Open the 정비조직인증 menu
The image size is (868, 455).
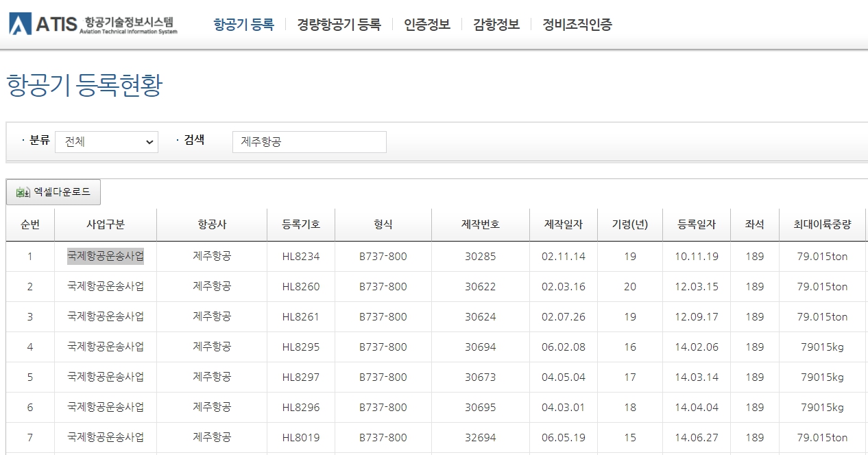point(576,24)
